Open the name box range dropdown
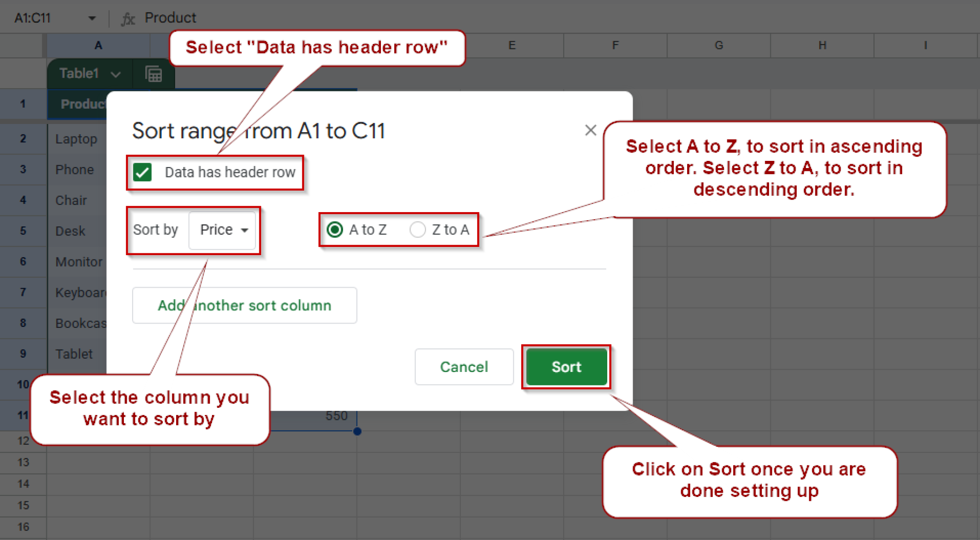This screenshot has width=980, height=540. click(92, 18)
